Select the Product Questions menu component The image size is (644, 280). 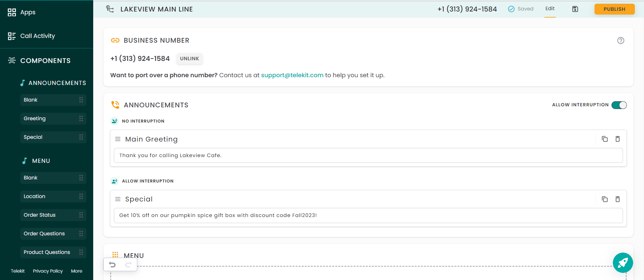pyautogui.click(x=53, y=252)
